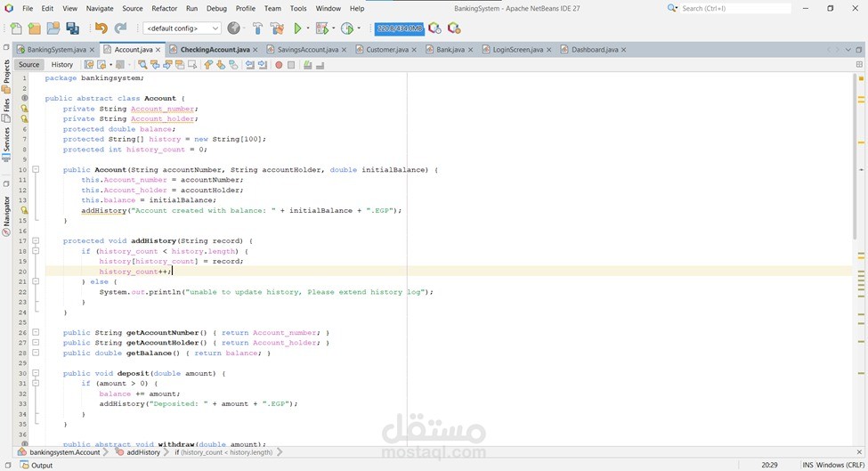Click the Comment lines icon
Viewport: 868px width, 471px height.
(x=307, y=65)
